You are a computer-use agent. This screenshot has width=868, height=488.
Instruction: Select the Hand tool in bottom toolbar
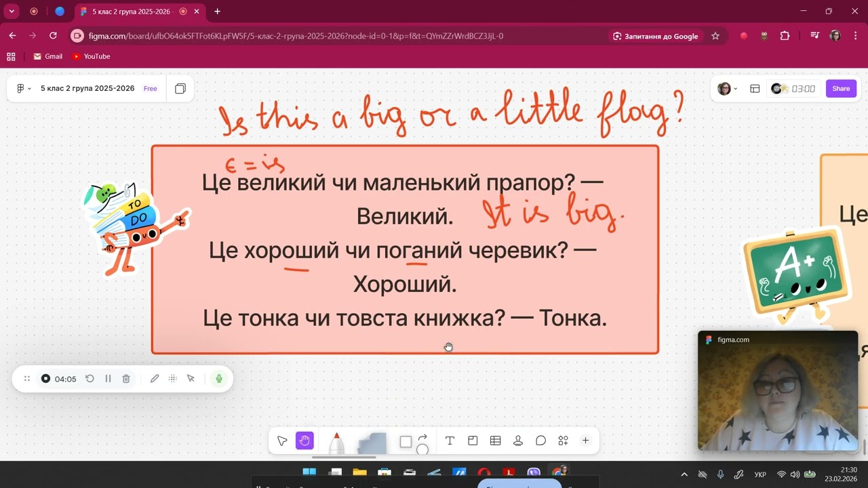click(304, 441)
